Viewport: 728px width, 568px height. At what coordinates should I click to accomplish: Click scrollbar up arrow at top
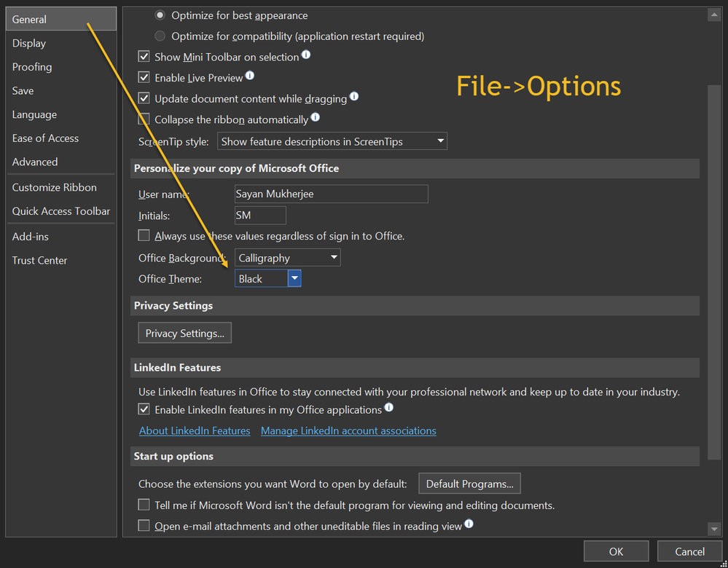pyautogui.click(x=714, y=15)
